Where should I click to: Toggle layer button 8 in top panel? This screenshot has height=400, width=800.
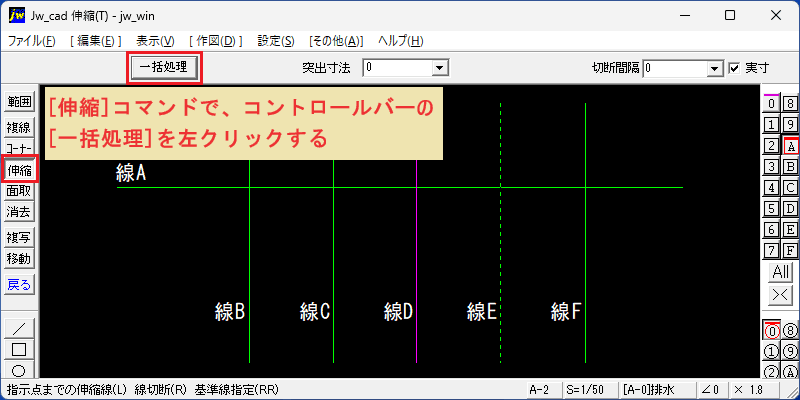[790, 104]
